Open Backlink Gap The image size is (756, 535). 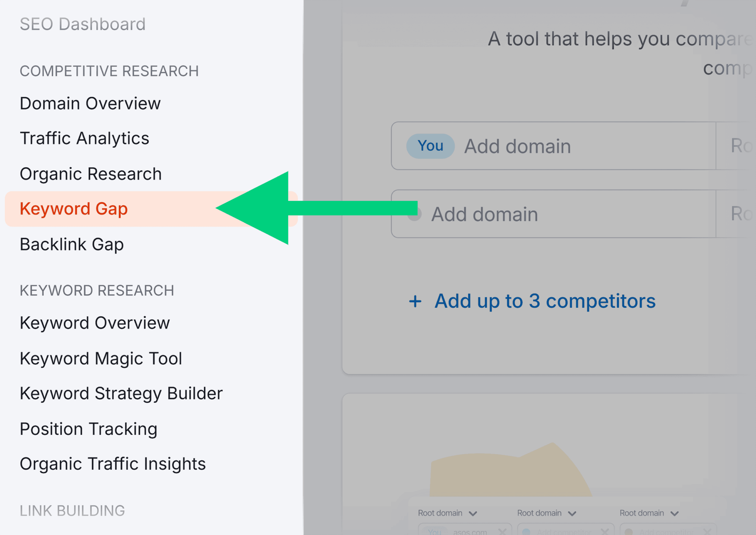[x=72, y=245]
